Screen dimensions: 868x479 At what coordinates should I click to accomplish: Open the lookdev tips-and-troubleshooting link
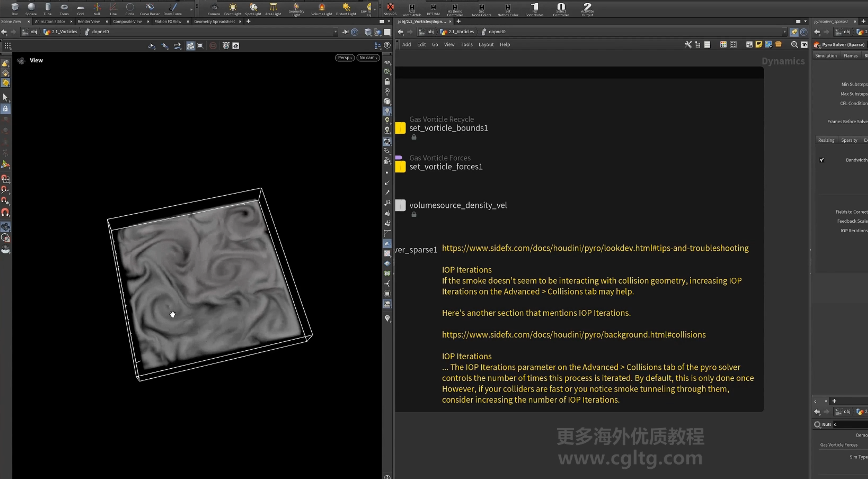[595, 248]
